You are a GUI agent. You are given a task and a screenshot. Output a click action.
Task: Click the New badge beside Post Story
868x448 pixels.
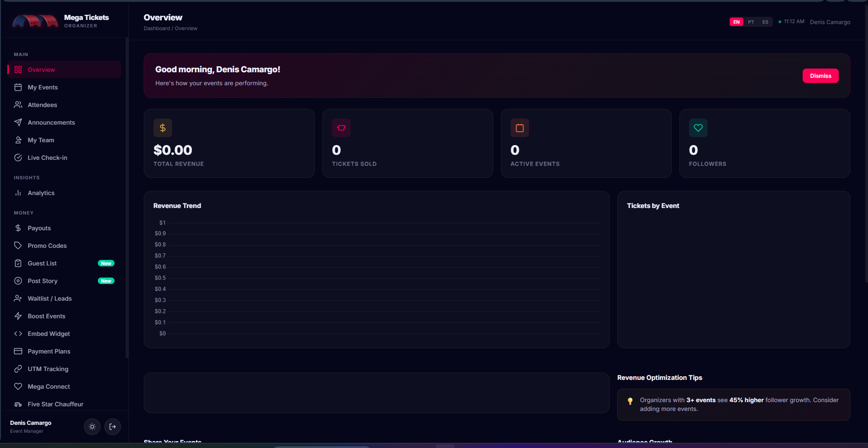click(x=106, y=281)
